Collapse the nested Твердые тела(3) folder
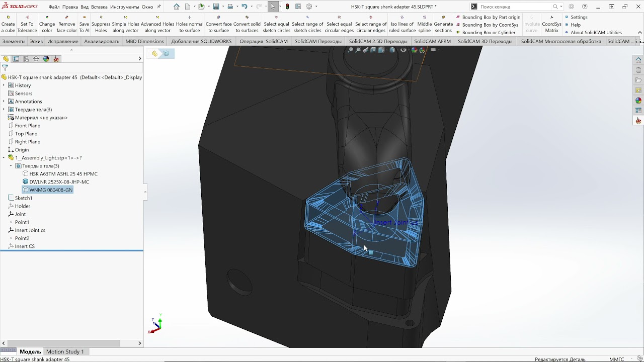Image resolution: width=644 pixels, height=362 pixels. tap(11, 166)
